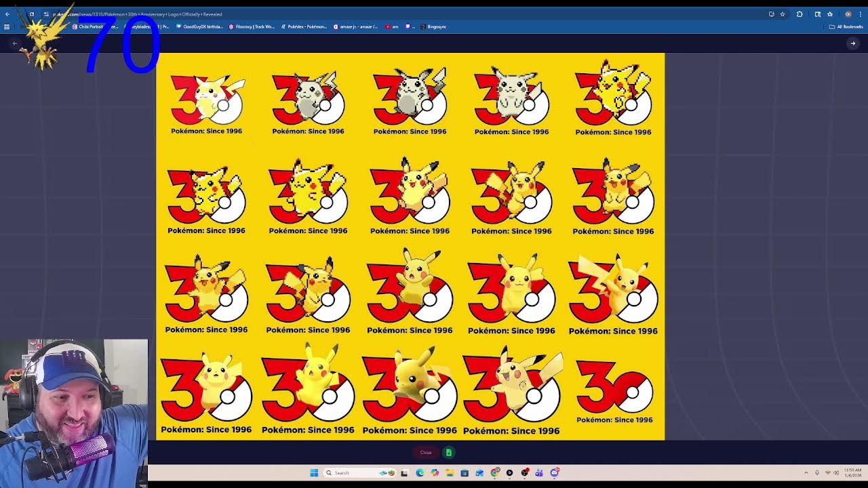The width and height of the screenshot is (868, 488).
Task: Open the All Bookmarks folder
Action: pos(846,26)
